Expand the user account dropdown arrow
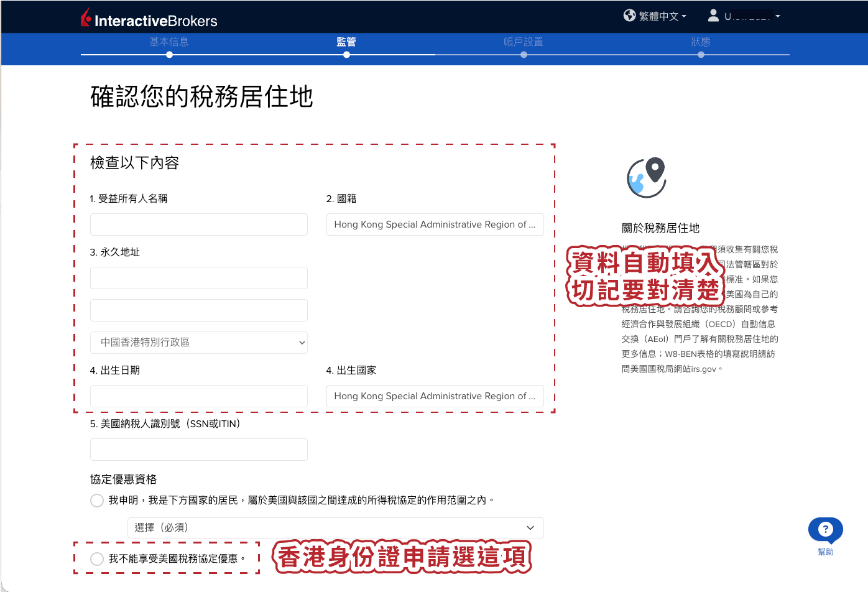Viewport: 868px width, 592px height. coord(777,16)
